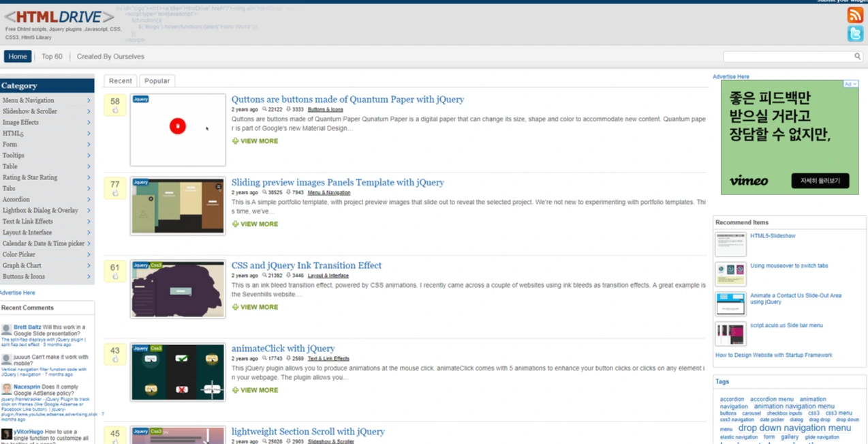Click the HTMLDrive logo
868x444 pixels.
pos(60,16)
